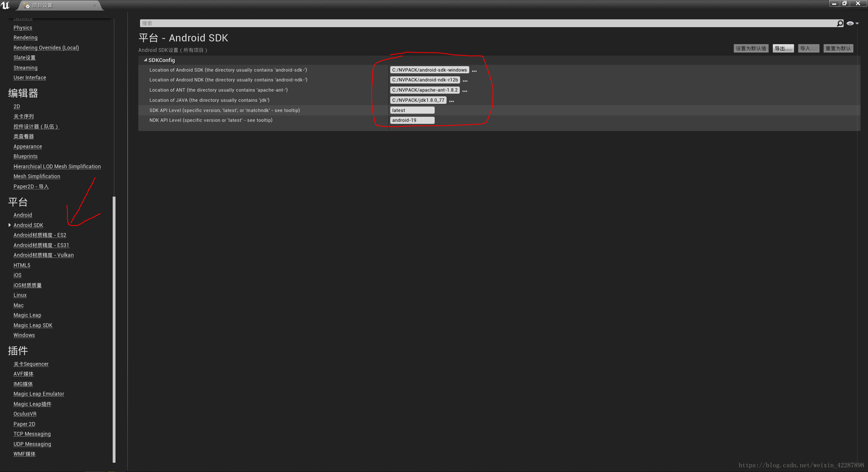Open 控件设计器（队伍）settings
868x472 pixels.
tap(36, 127)
